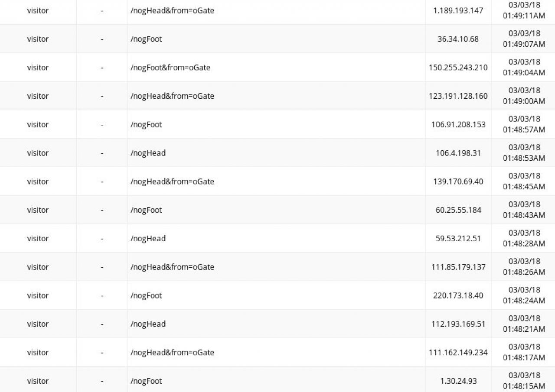The width and height of the screenshot is (555, 392).
Task: Click IP address 1.189.193.147
Action: coord(458,10)
